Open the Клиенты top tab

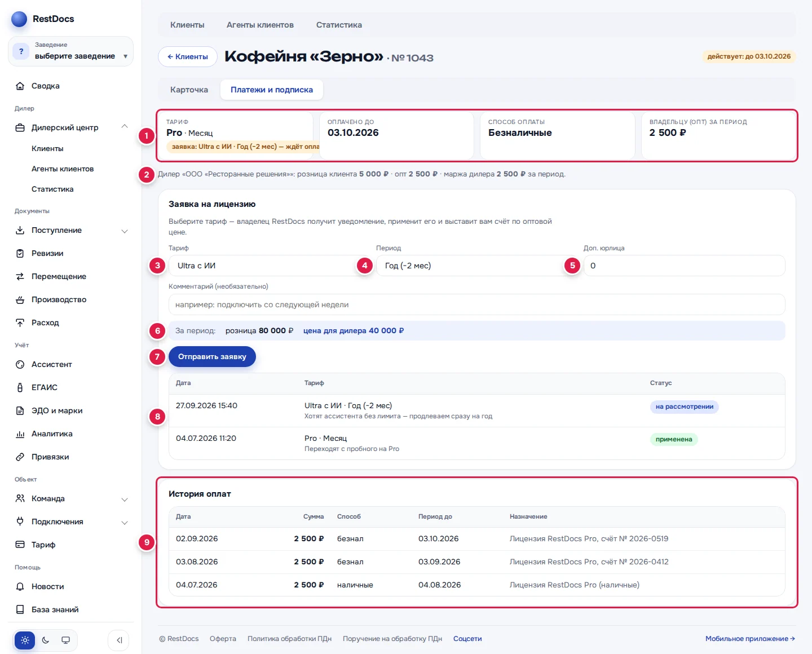(187, 25)
